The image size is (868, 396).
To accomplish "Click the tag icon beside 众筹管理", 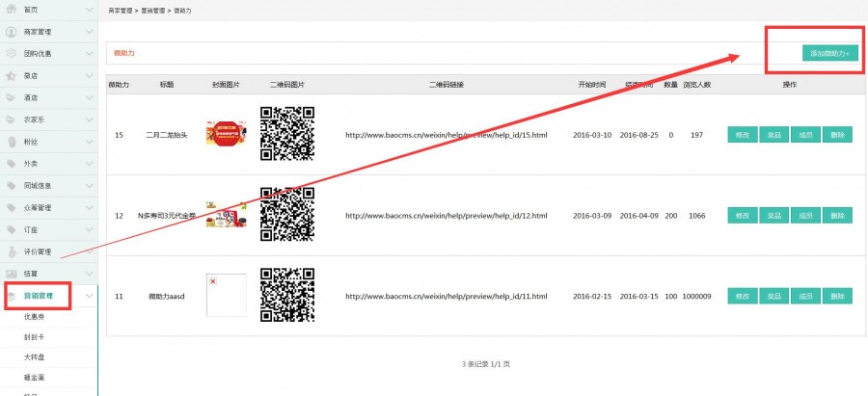I will (11, 207).
